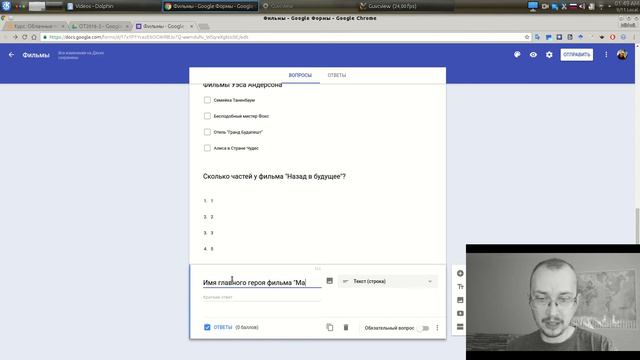
Task: Close the 'Фильмы - Google' Chrome tab
Action: 191,26
